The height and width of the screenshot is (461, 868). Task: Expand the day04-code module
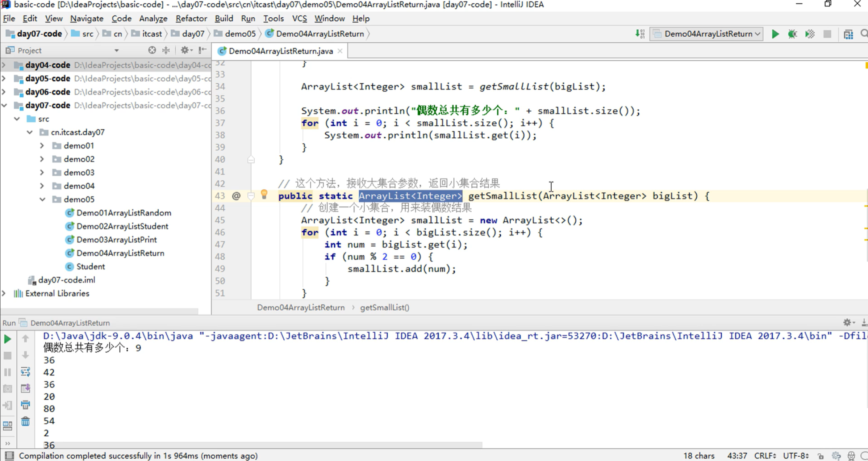click(x=4, y=65)
